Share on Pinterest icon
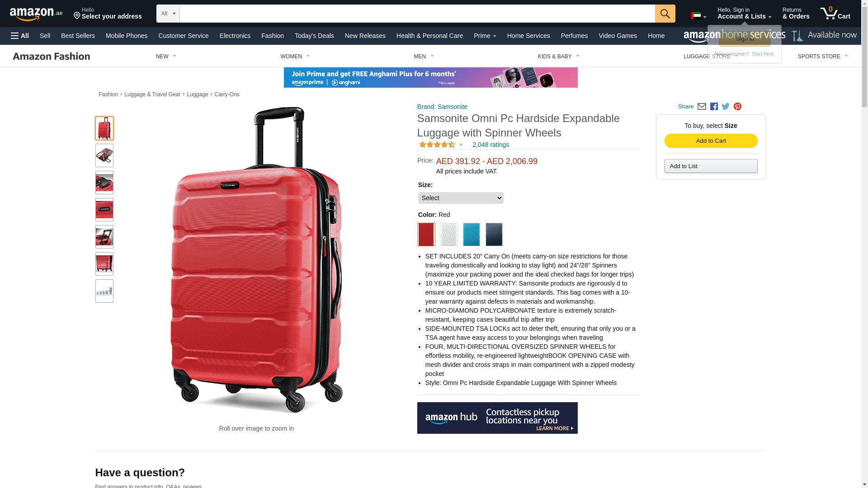Image resolution: width=868 pixels, height=488 pixels. click(737, 107)
